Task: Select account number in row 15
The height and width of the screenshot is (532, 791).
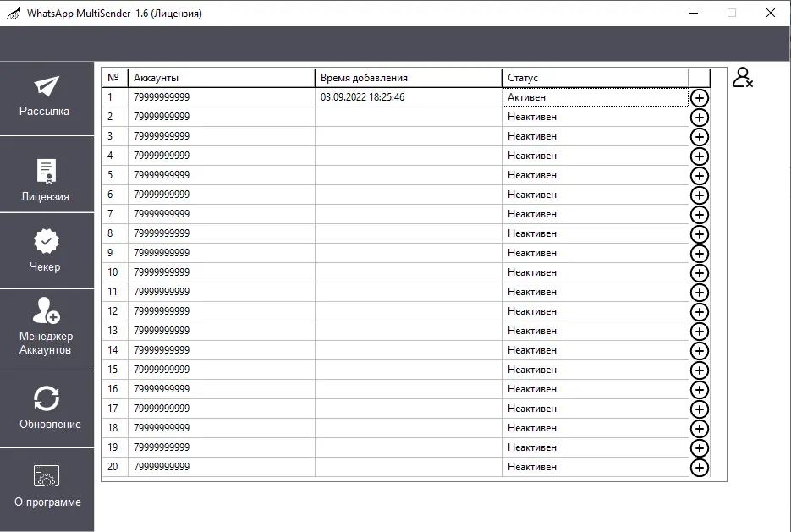Action: pos(222,370)
